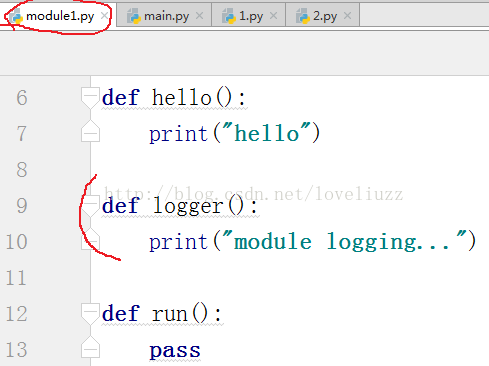Close the main.py tab
The image size is (489, 366).
pyautogui.click(x=199, y=15)
